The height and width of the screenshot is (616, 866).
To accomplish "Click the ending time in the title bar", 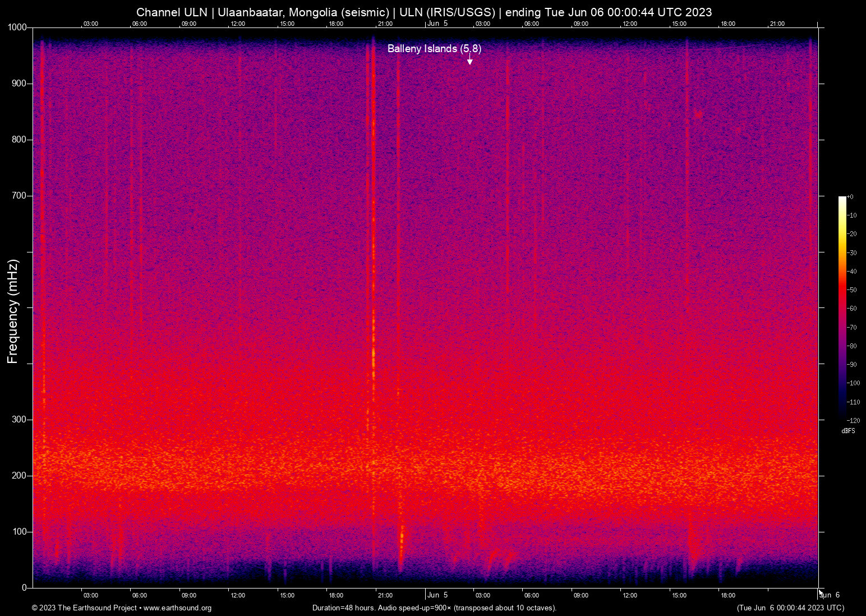I will [628, 12].
